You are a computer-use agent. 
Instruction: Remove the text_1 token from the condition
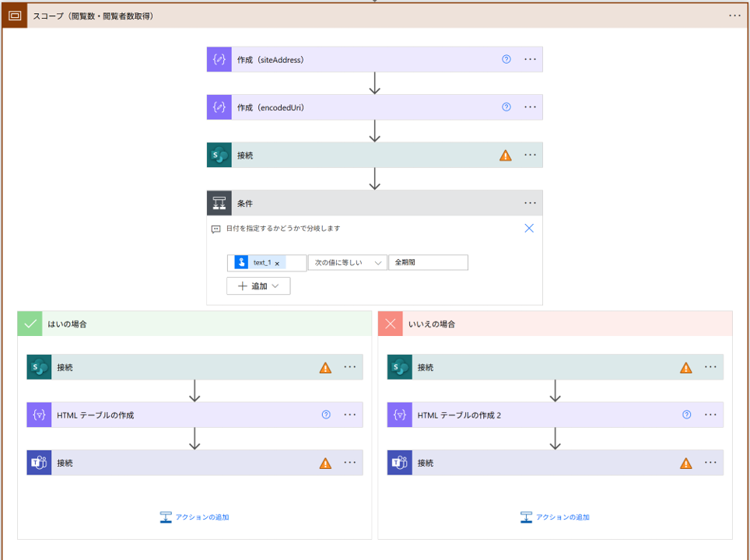(x=277, y=264)
